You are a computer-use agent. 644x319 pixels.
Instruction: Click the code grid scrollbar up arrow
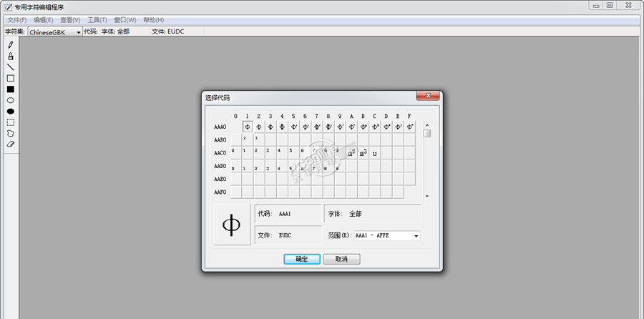click(x=427, y=125)
